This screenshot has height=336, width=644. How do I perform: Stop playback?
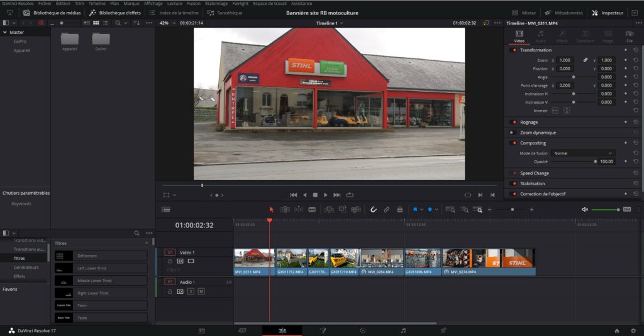(315, 195)
